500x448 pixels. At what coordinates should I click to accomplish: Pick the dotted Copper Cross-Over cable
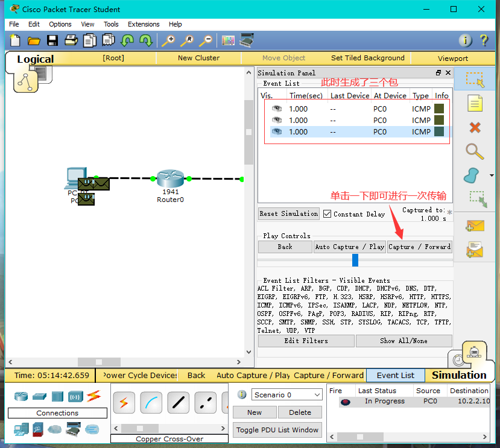205,403
